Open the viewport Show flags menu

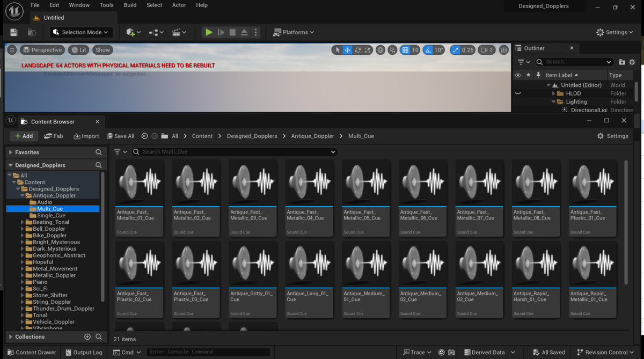(103, 50)
